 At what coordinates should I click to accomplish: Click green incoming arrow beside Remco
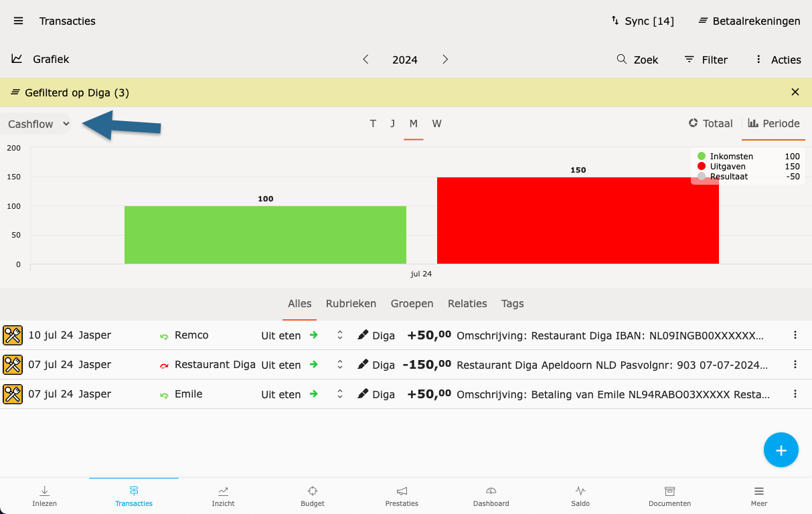pyautogui.click(x=164, y=336)
